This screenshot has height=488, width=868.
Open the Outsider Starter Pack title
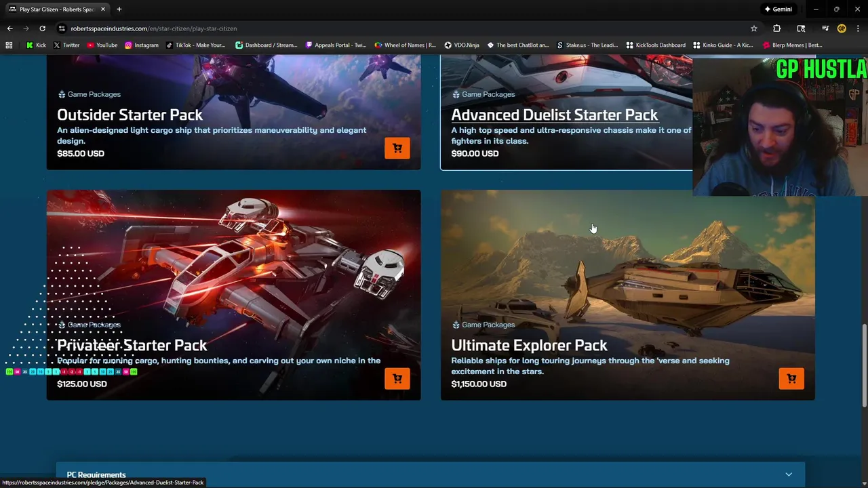click(x=130, y=115)
